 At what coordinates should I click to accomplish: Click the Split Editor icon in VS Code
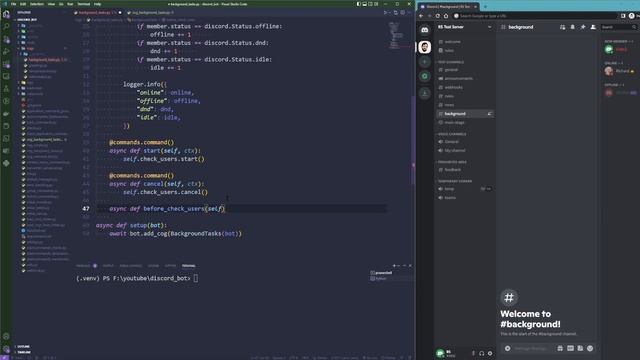click(x=403, y=13)
